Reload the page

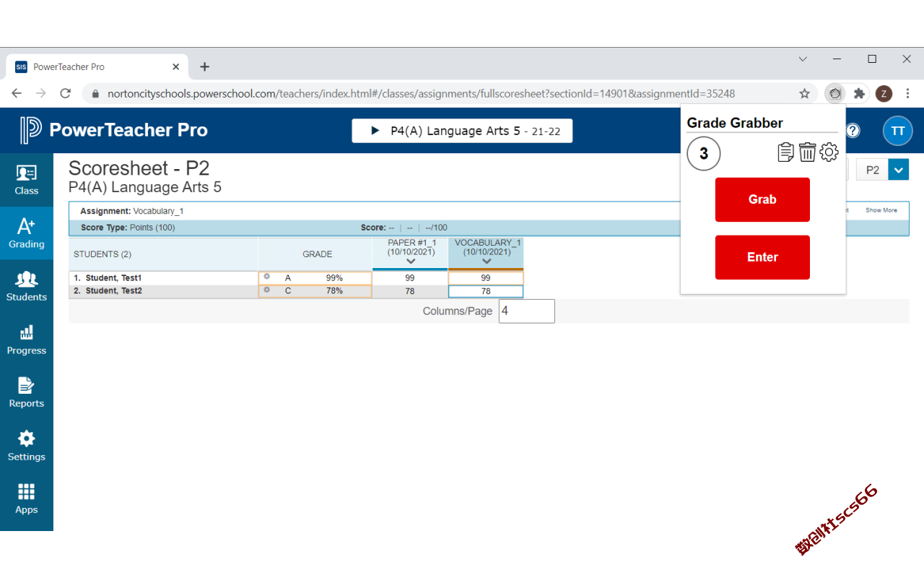65,93
